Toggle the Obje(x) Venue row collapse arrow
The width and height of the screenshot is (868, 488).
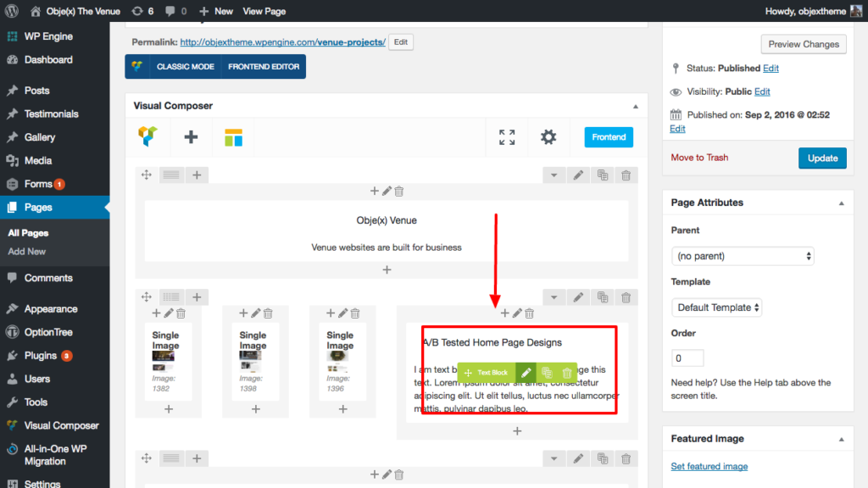click(x=554, y=175)
